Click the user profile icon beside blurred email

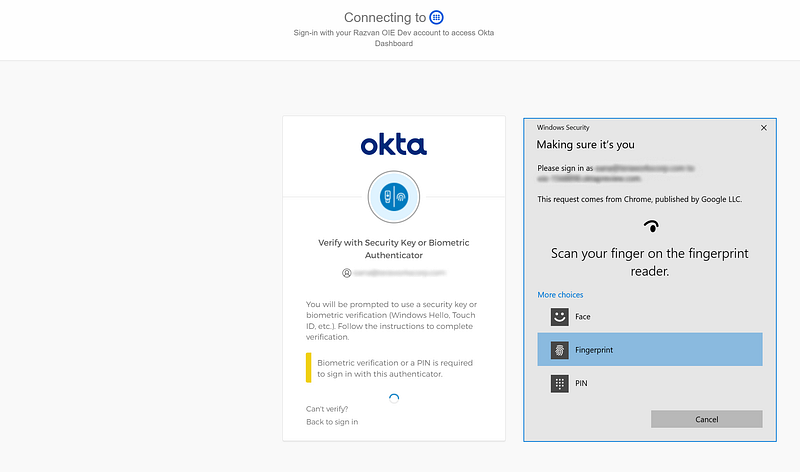[346, 273]
